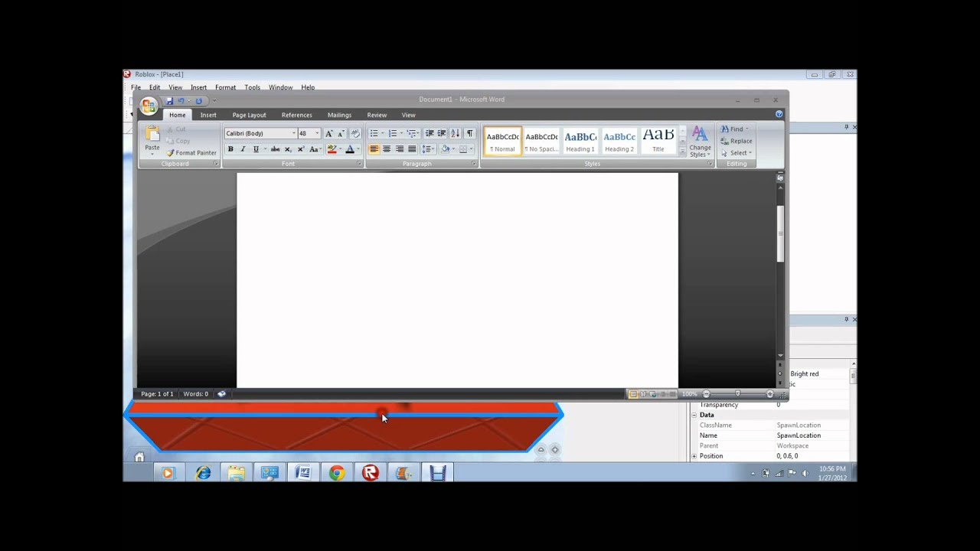The height and width of the screenshot is (551, 980).
Task: Switch to the Mailings ribbon tab
Action: tap(339, 115)
